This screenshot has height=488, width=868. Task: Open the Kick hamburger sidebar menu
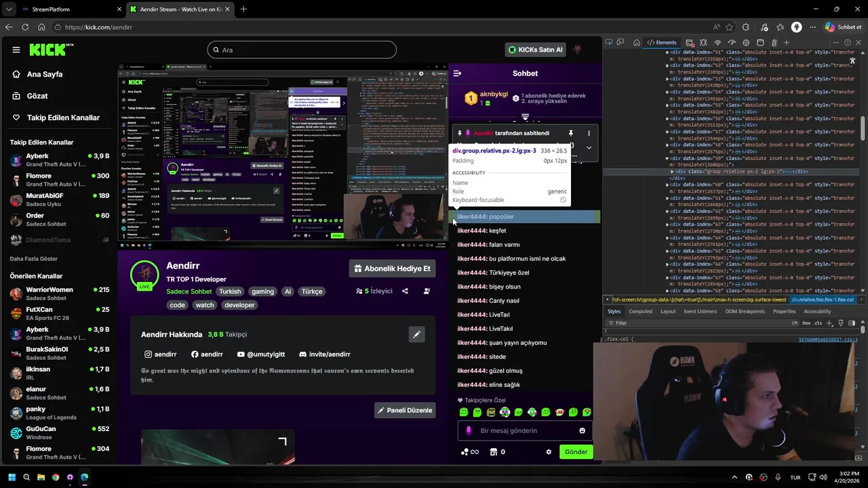(16, 49)
